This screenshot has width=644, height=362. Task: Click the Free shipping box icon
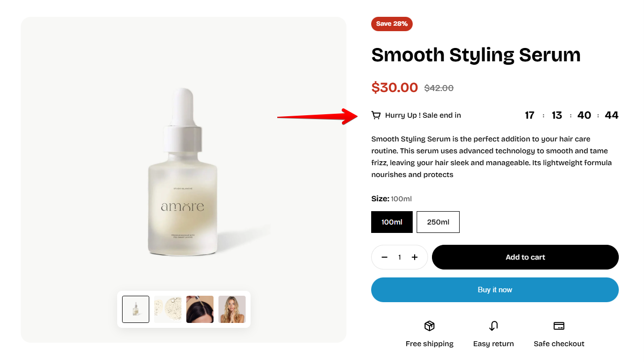coord(429,326)
